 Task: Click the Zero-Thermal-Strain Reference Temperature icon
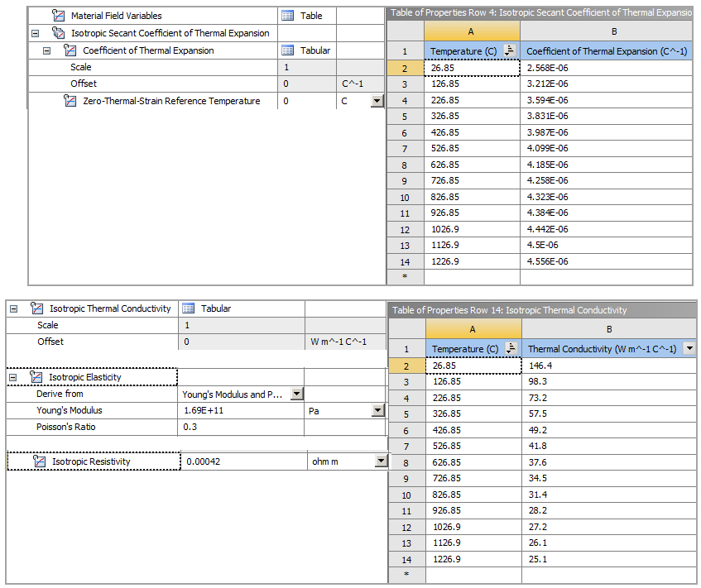[71, 100]
